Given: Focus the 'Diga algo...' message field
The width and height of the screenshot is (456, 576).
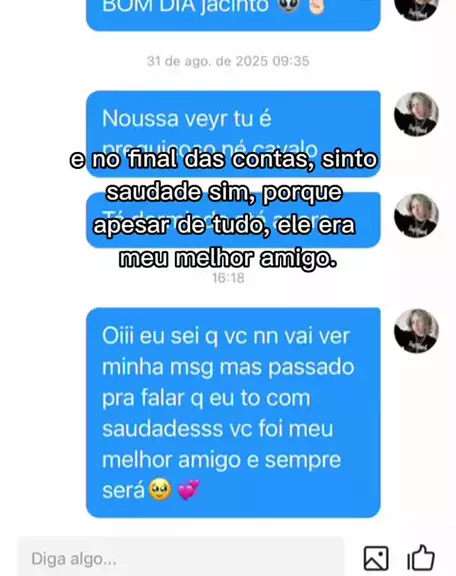Looking at the screenshot, I should click(182, 558).
